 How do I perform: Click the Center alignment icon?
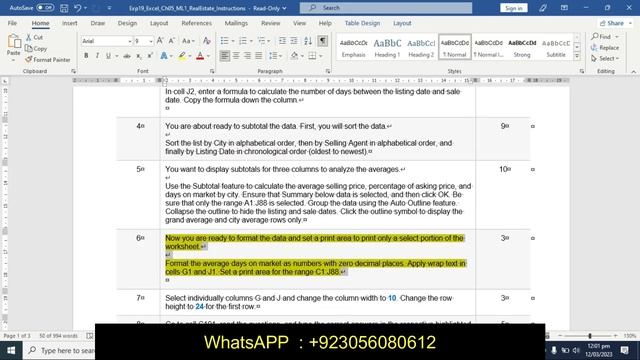(x=236, y=56)
